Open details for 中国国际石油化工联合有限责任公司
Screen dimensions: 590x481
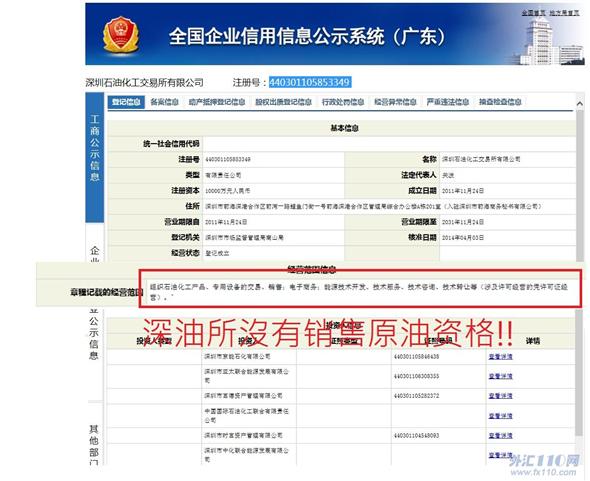tap(500, 416)
